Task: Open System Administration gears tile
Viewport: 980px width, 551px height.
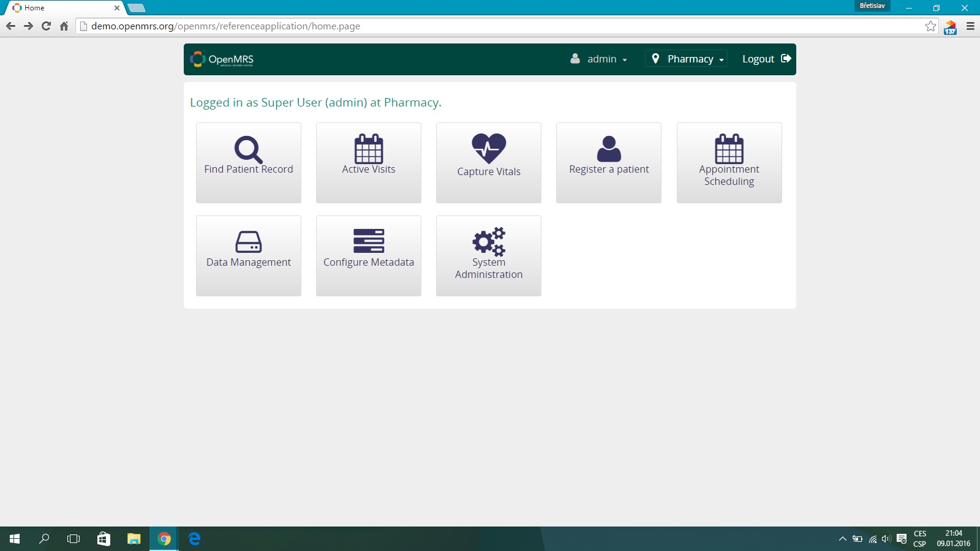Action: coord(488,255)
